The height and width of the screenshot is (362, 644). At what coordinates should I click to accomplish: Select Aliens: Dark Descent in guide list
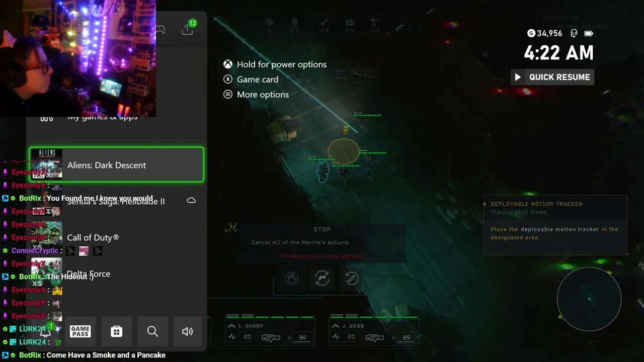coord(117,165)
